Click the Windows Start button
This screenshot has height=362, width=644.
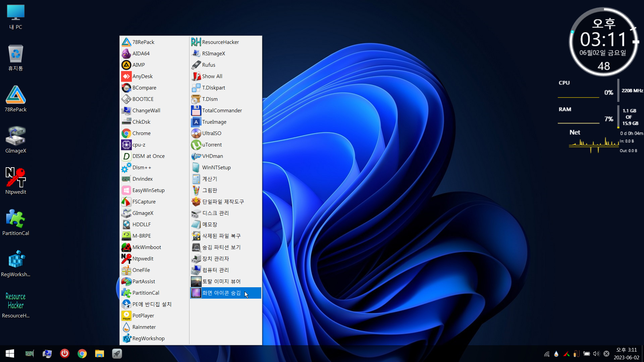click(10, 354)
